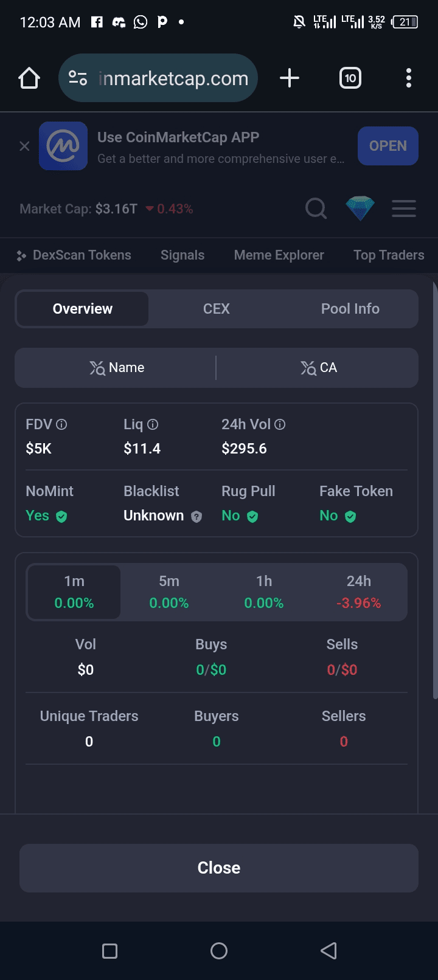The width and height of the screenshot is (438, 980).
Task: Open the tab switcher showing 10 tabs
Action: tap(350, 78)
